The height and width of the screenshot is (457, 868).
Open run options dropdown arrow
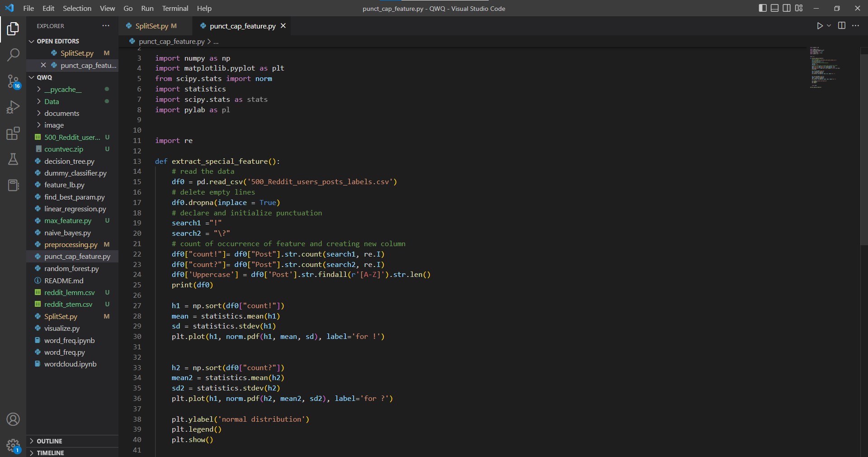[829, 26]
